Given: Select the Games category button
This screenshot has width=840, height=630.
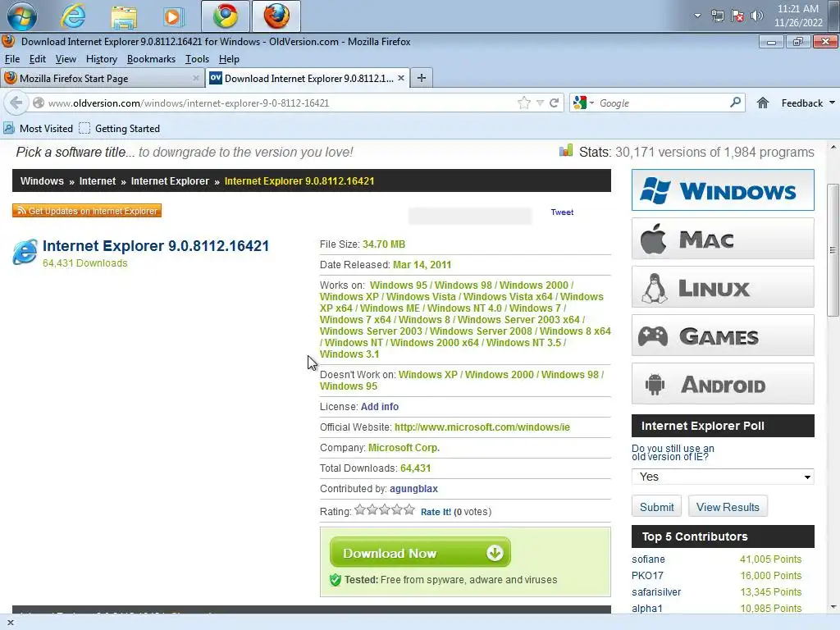Looking at the screenshot, I should [723, 336].
